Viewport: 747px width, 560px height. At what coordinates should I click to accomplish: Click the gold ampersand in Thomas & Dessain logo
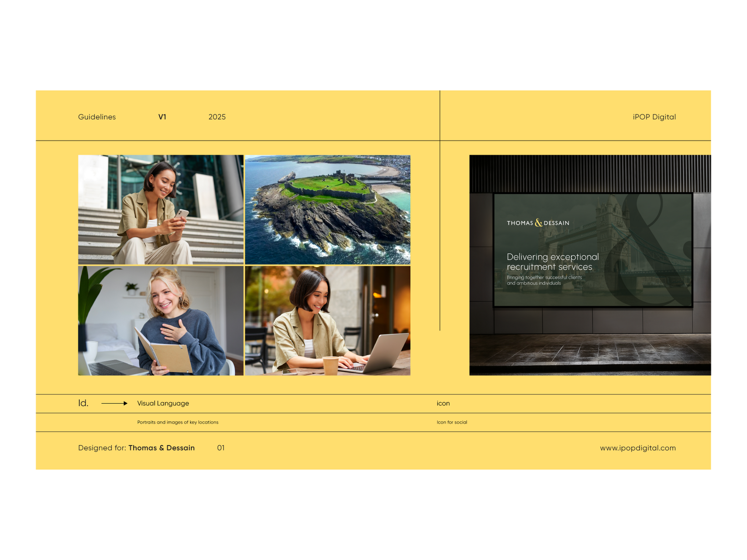click(538, 222)
